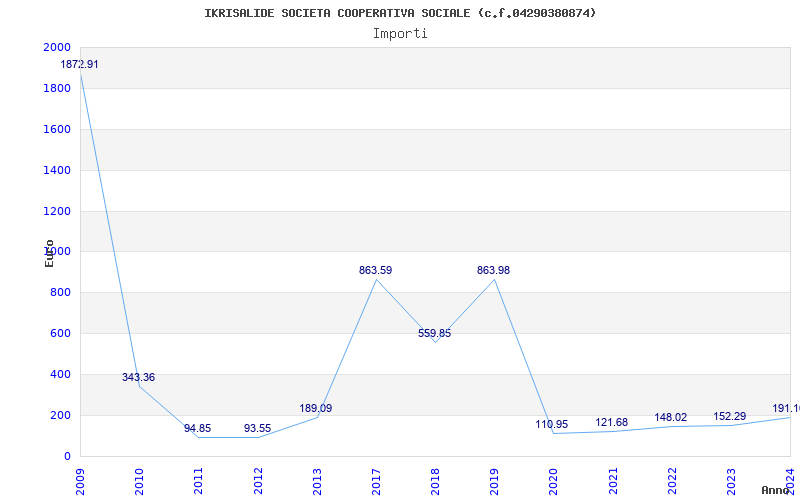Select year 2012 axis label
Image resolution: width=800 pixels, height=500 pixels.
258,481
